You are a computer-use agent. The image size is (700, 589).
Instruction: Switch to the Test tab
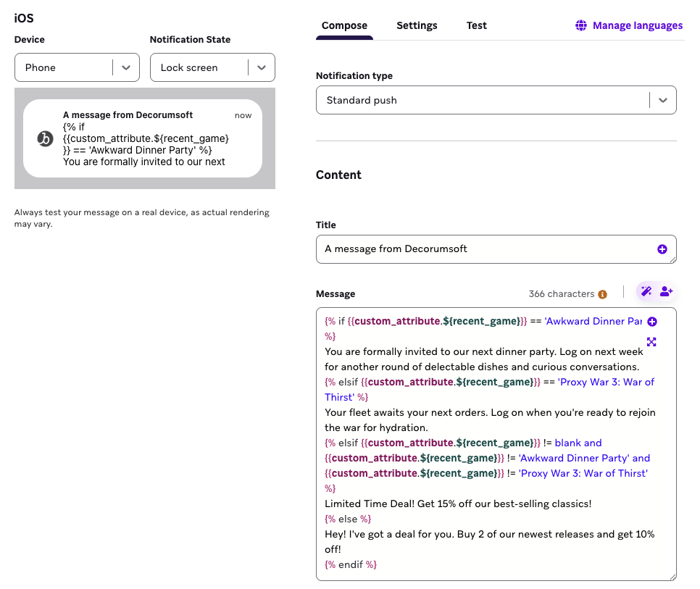point(476,25)
